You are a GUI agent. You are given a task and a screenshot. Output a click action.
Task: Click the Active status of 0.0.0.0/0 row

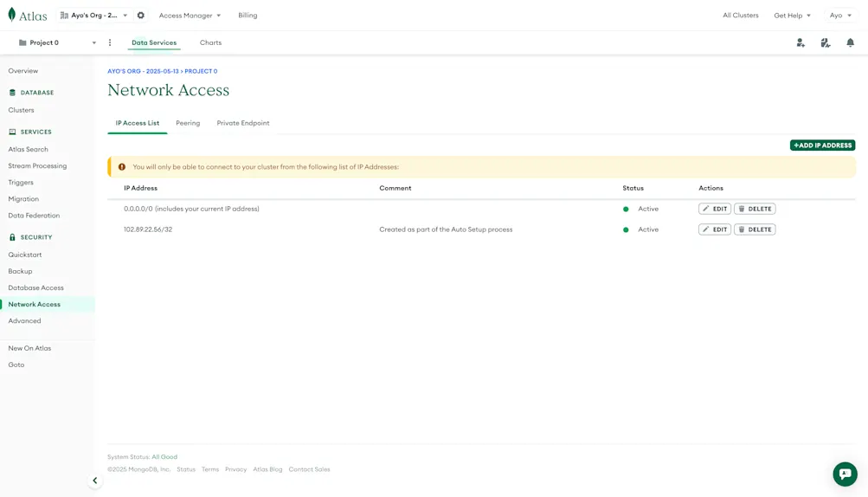(x=648, y=209)
